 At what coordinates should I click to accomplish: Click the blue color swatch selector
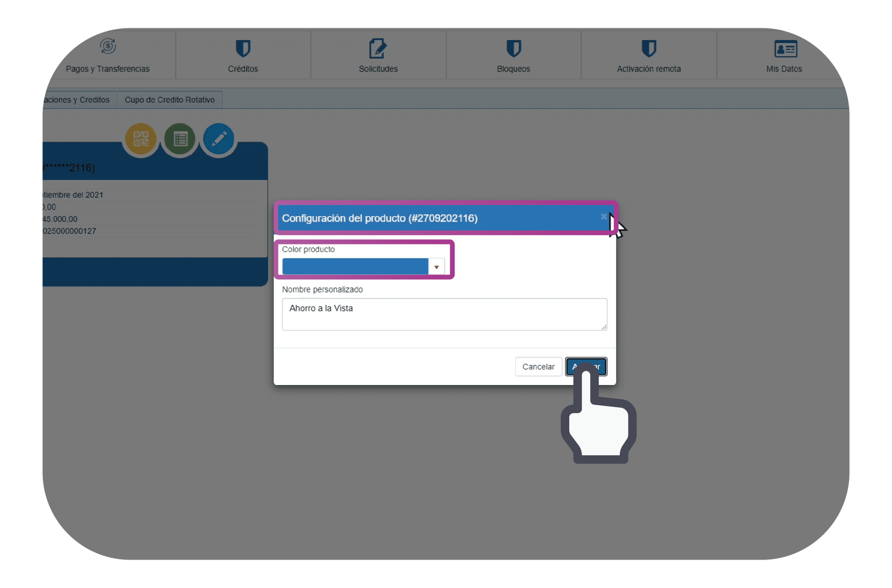point(355,267)
